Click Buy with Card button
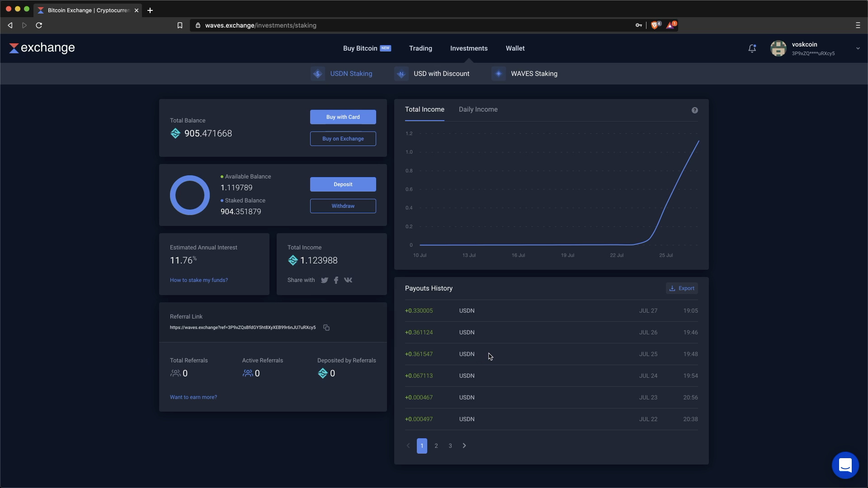The image size is (868, 488). (x=343, y=117)
